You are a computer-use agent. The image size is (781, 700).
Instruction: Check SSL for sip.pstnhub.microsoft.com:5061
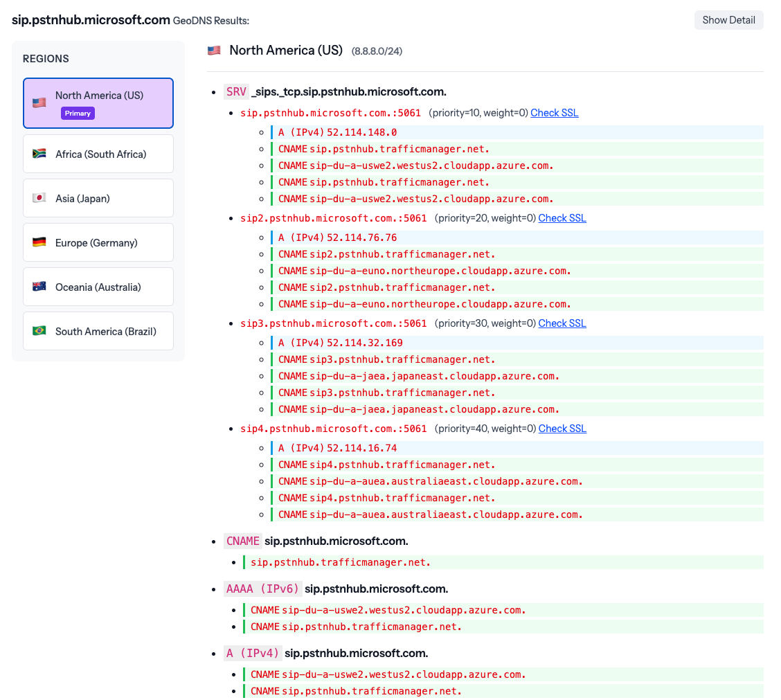[554, 113]
